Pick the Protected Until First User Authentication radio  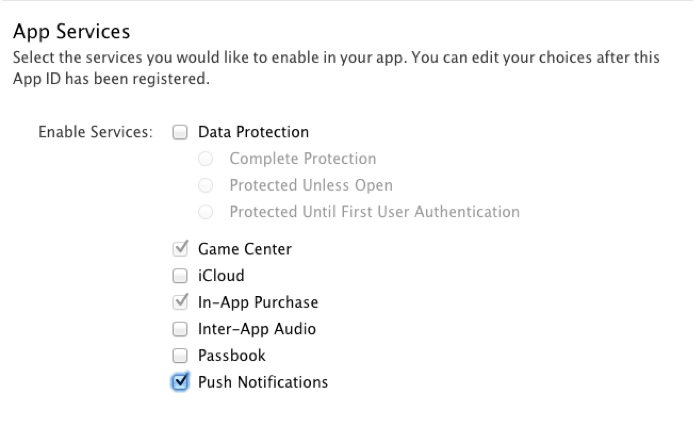[x=206, y=212]
